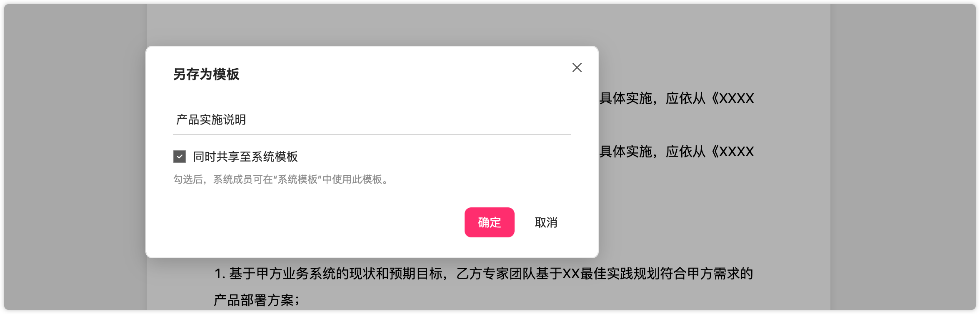The height and width of the screenshot is (314, 980).
Task: Click the checkmark icon beside 同时共享至系统模板
Action: (180, 157)
